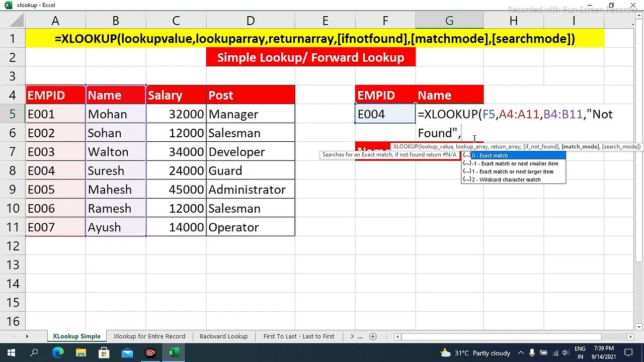Click Post header cell

[251, 95]
